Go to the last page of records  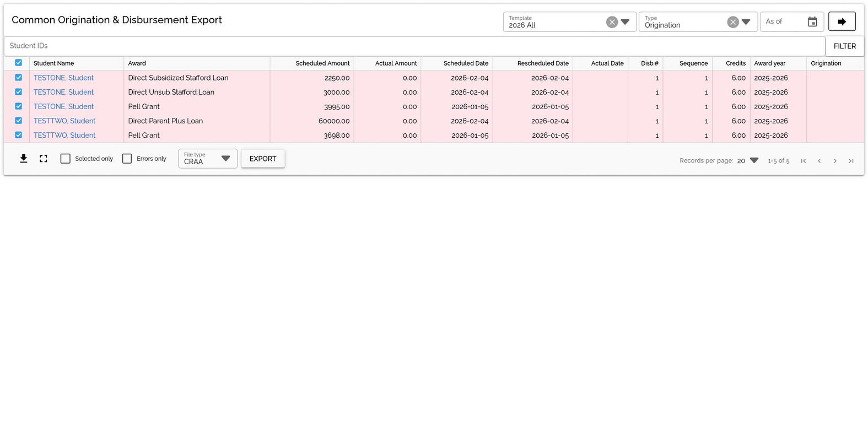point(851,161)
